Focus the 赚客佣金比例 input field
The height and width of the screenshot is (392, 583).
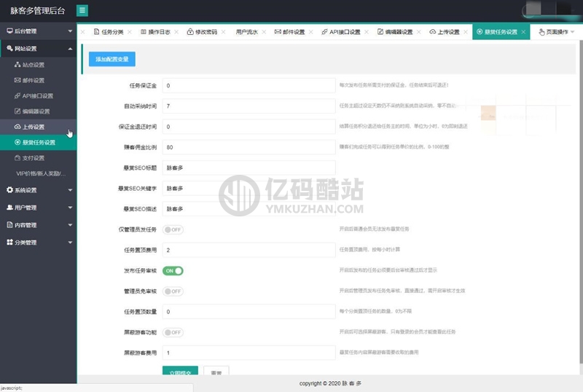point(249,147)
